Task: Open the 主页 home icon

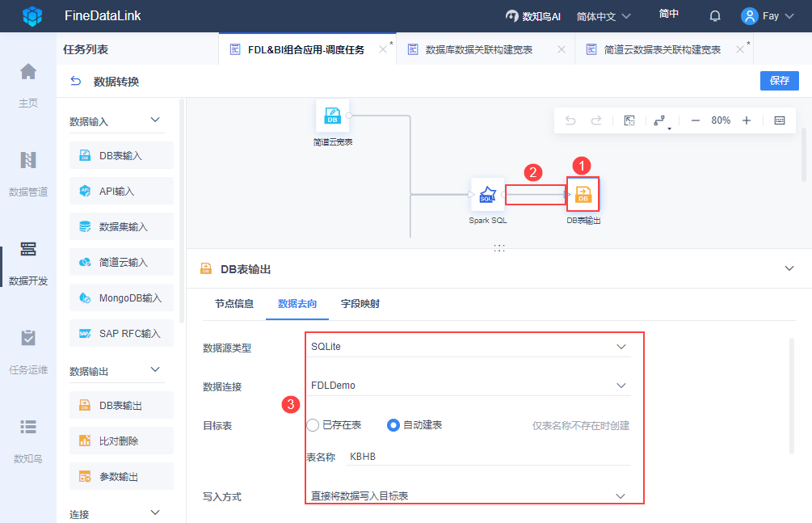Action: pos(28,72)
